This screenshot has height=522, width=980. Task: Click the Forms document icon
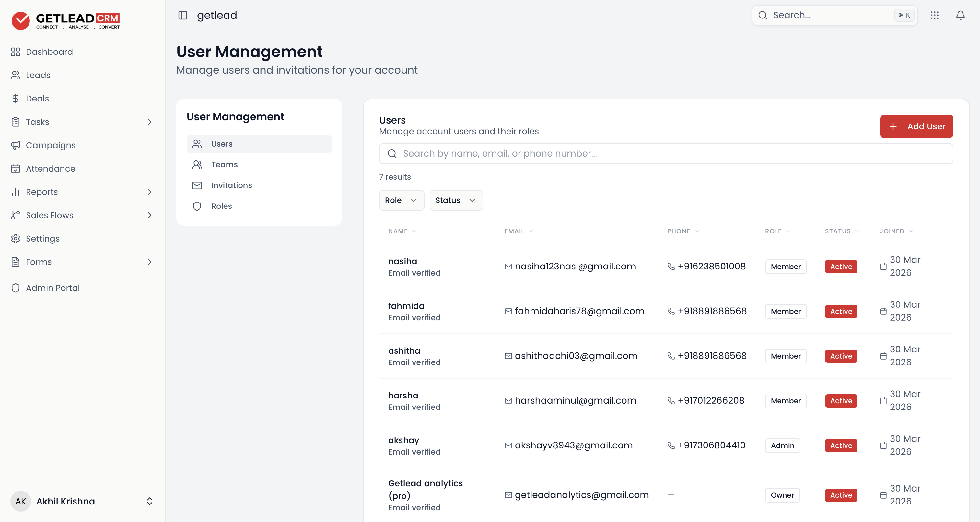click(x=16, y=262)
